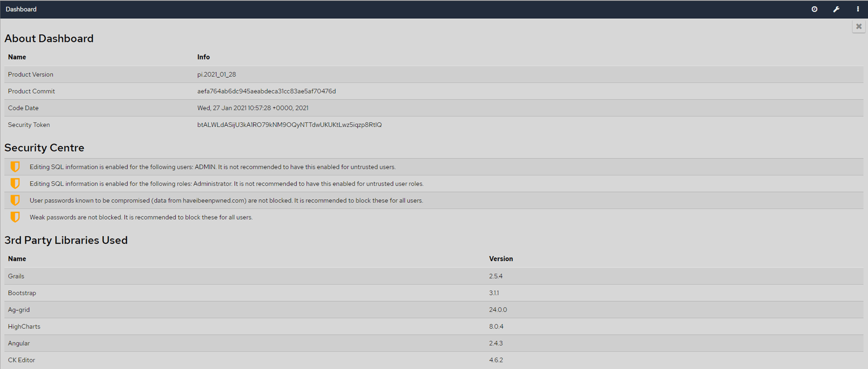
Task: Click Bootstrap version 3.1.1
Action: click(x=494, y=293)
